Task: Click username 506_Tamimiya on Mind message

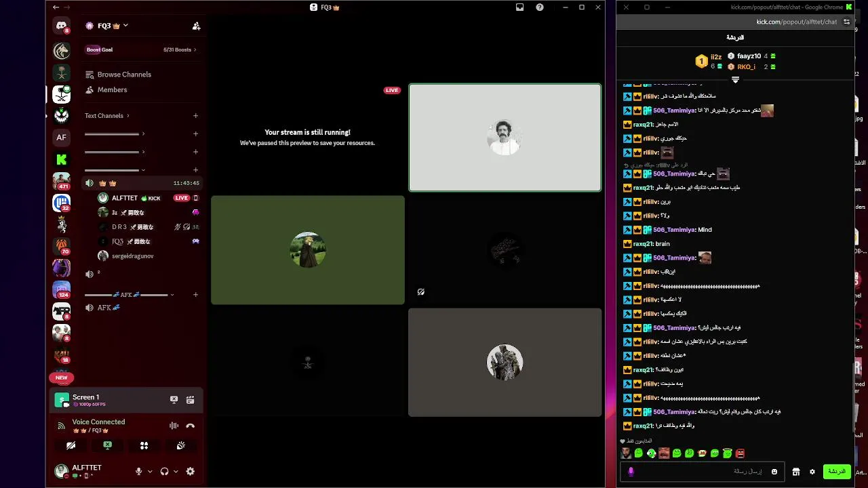Action: pos(674,230)
